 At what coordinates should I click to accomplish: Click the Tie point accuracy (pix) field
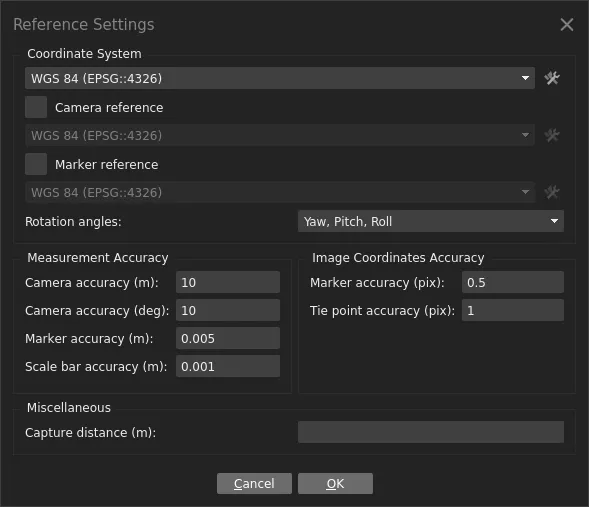click(513, 310)
